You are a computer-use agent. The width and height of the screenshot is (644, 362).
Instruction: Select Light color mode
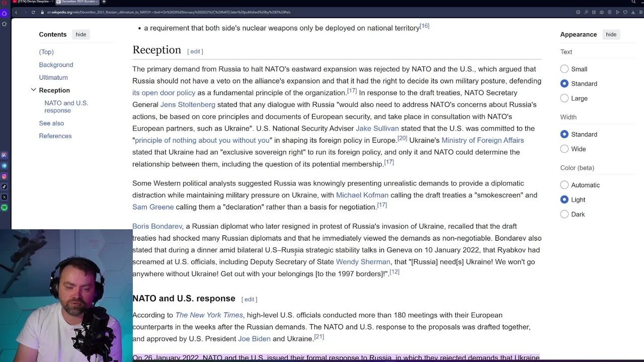coord(565,200)
